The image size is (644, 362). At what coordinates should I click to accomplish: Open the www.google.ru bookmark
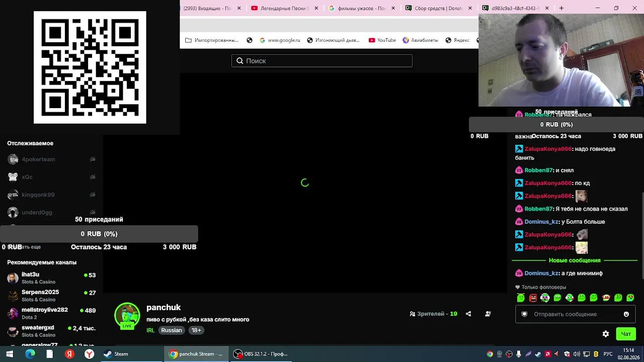[280, 40]
